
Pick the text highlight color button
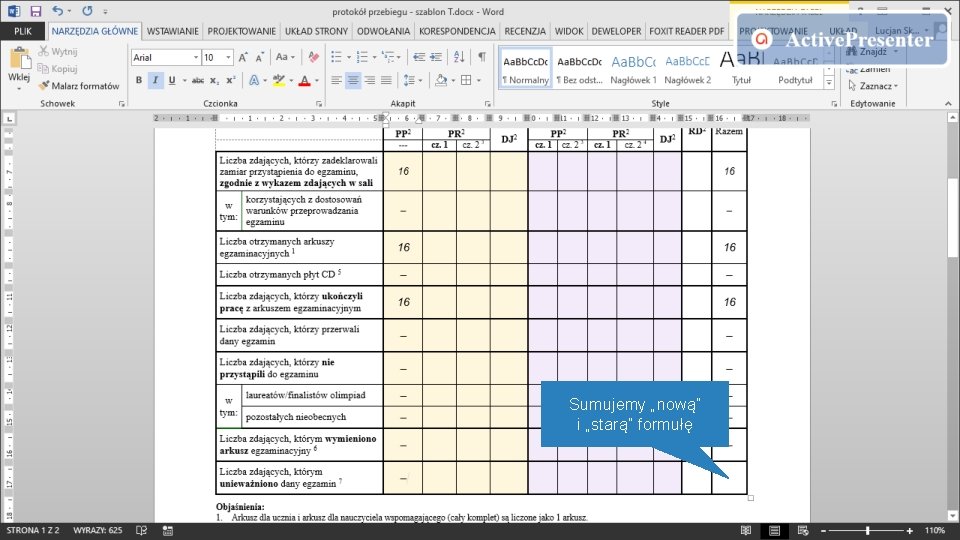tap(279, 80)
